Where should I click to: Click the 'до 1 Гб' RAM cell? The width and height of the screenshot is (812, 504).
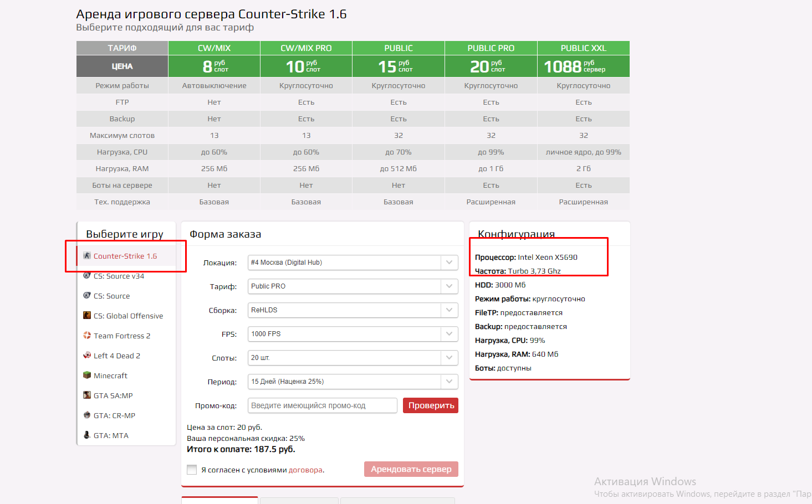pos(491,169)
